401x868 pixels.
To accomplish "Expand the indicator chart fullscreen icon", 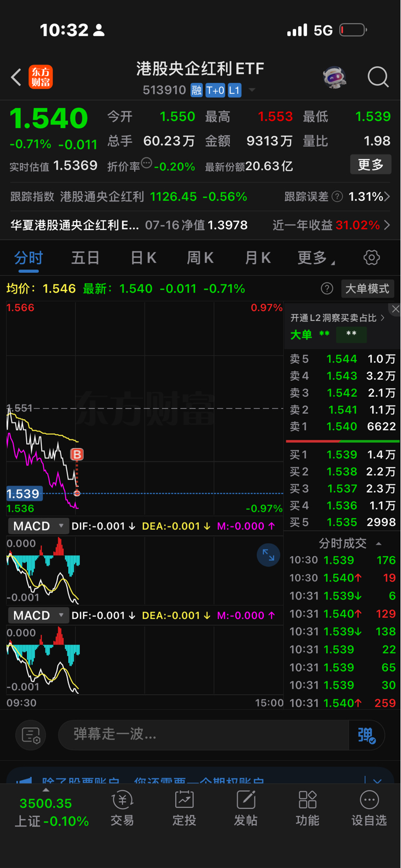I will coord(269,555).
